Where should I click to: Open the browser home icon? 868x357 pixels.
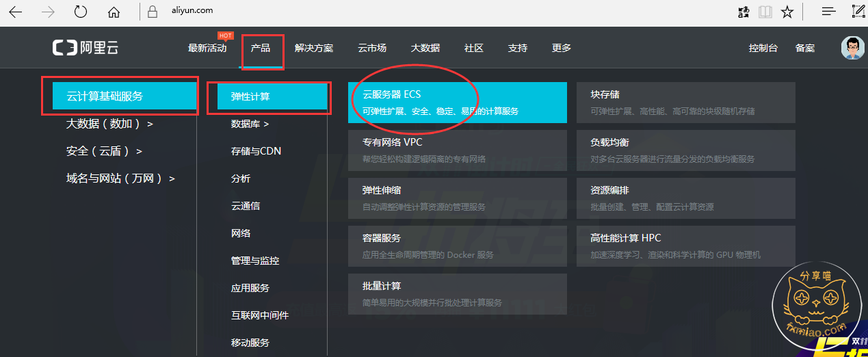point(114,12)
